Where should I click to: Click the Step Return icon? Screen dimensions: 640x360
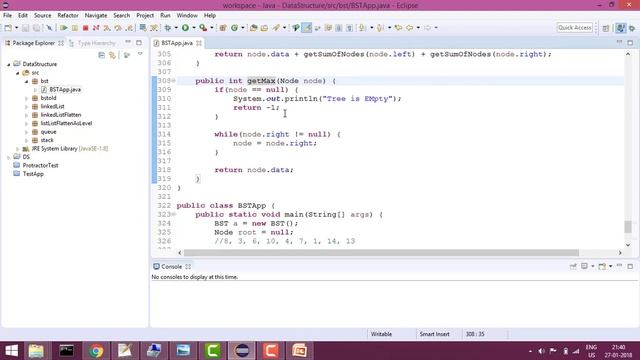click(x=129, y=28)
